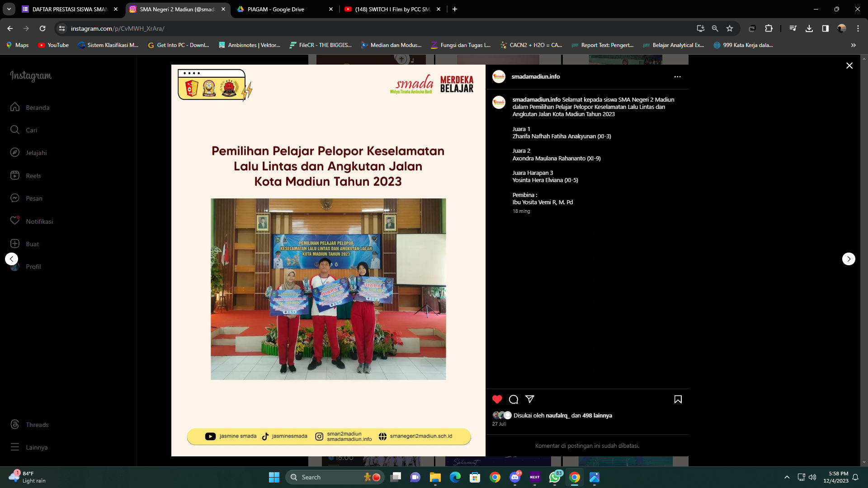The image size is (868, 488).
Task: Open Median dan Modus bookmark
Action: click(x=391, y=45)
